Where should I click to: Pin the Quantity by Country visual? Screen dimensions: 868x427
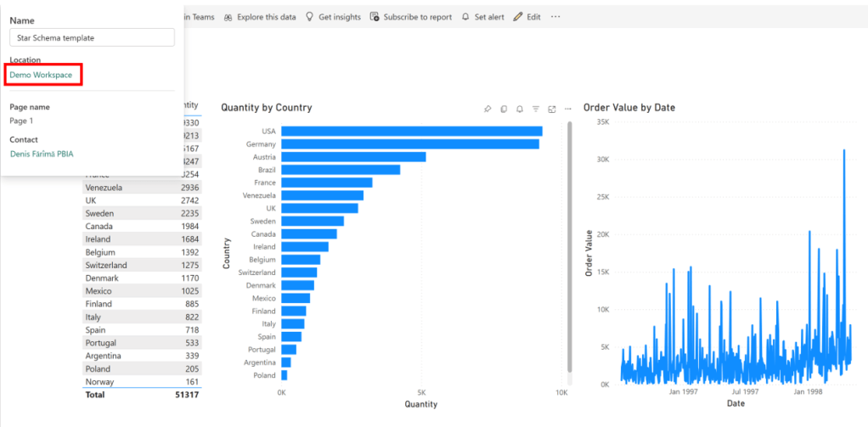pos(488,109)
